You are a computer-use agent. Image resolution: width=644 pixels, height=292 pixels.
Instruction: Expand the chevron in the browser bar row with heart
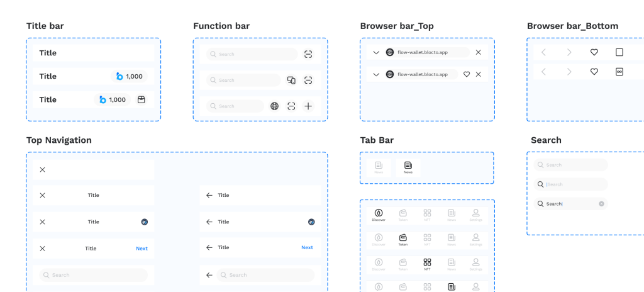[x=376, y=74]
